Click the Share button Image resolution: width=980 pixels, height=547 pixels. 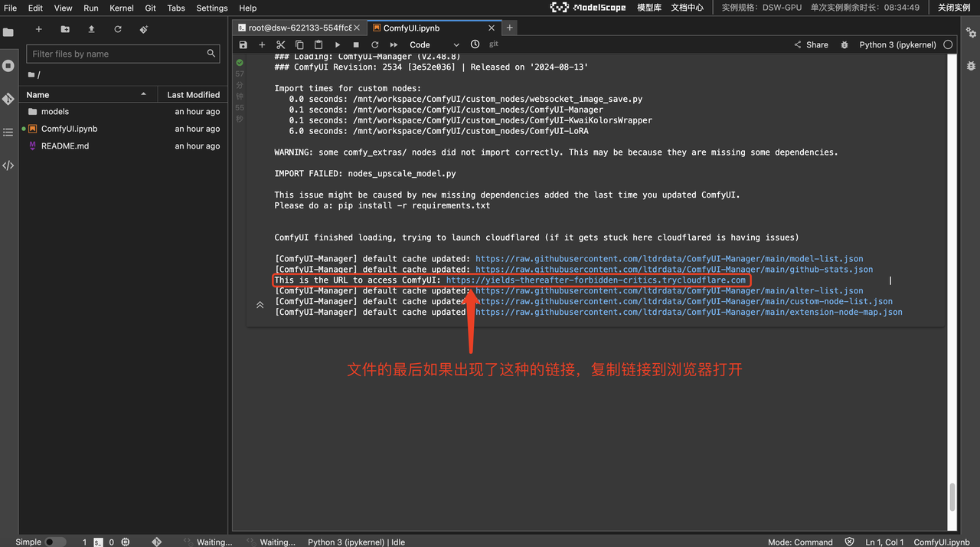pos(811,44)
